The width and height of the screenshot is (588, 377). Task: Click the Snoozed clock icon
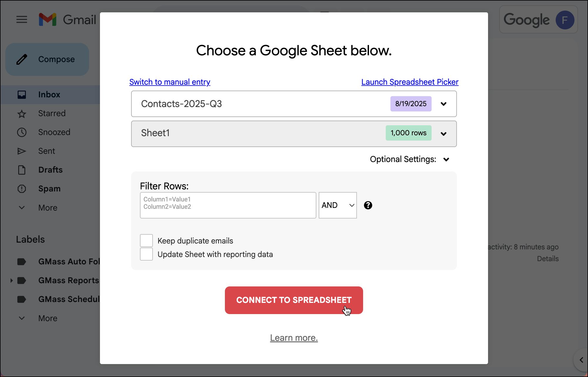22,132
